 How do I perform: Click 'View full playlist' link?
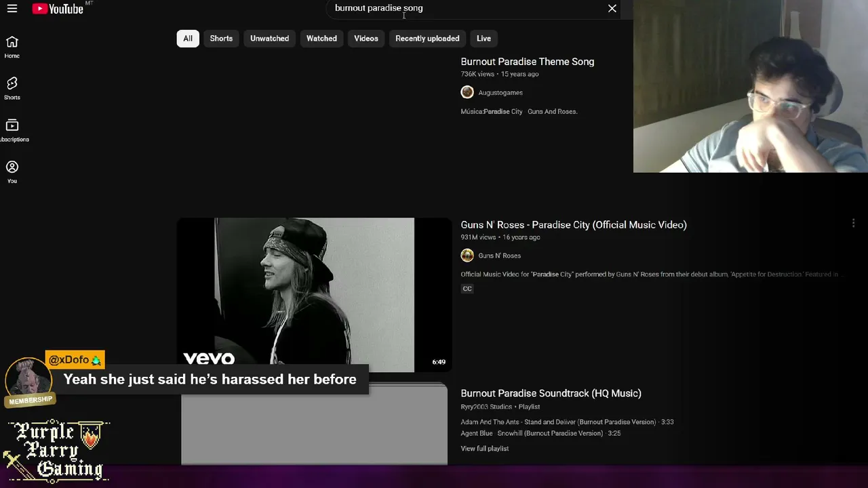click(485, 449)
